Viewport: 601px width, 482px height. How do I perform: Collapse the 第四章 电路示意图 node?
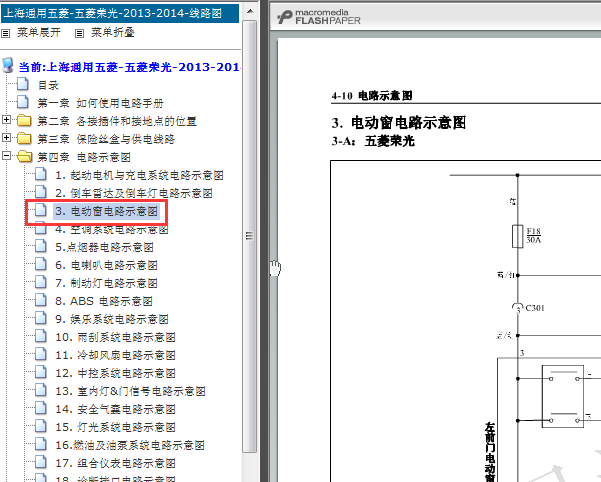(x=6, y=156)
